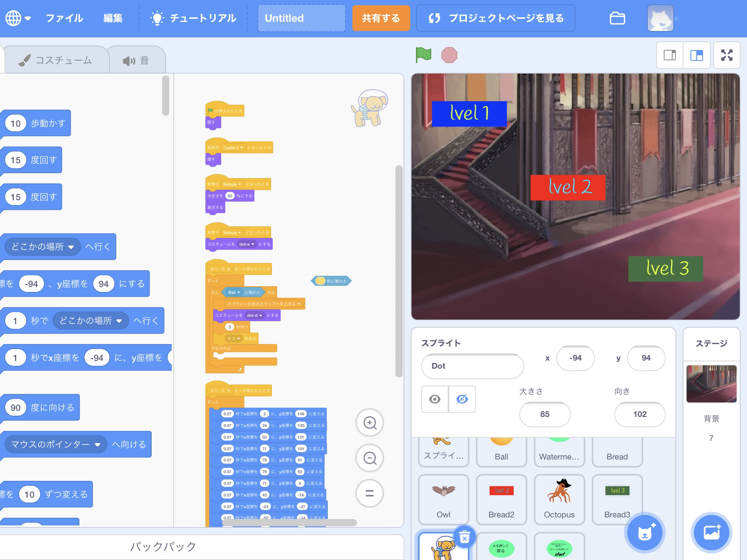Viewport: 747px width, 560px height.
Task: Enter full screen stage mode
Action: tap(726, 55)
